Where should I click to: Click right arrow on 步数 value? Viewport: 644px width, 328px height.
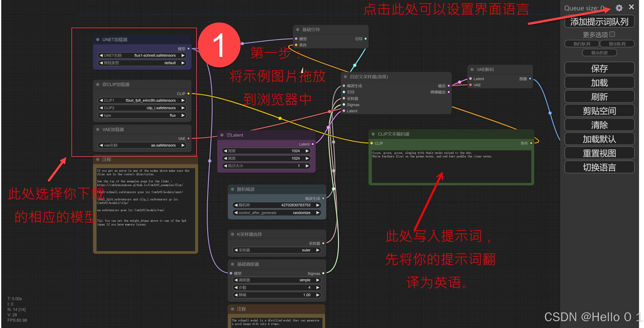[x=318, y=288]
